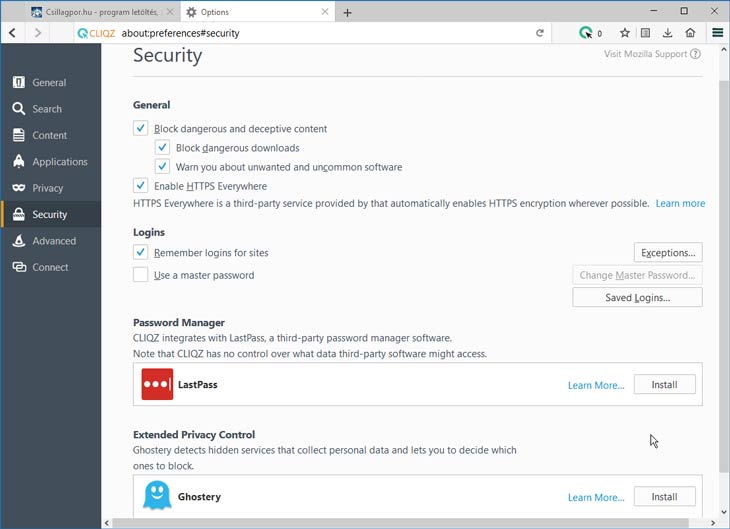Viewport: 730px width, 529px height.
Task: Enable Use a master password checkbox
Action: click(141, 275)
